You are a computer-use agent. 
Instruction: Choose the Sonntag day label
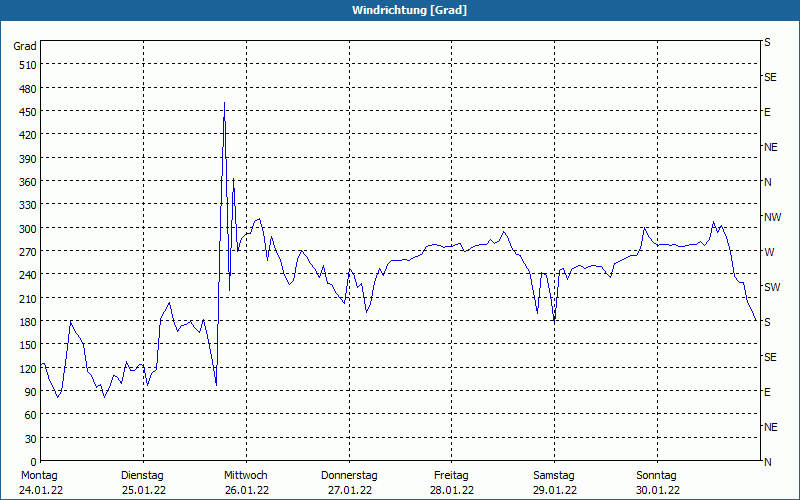(657, 475)
